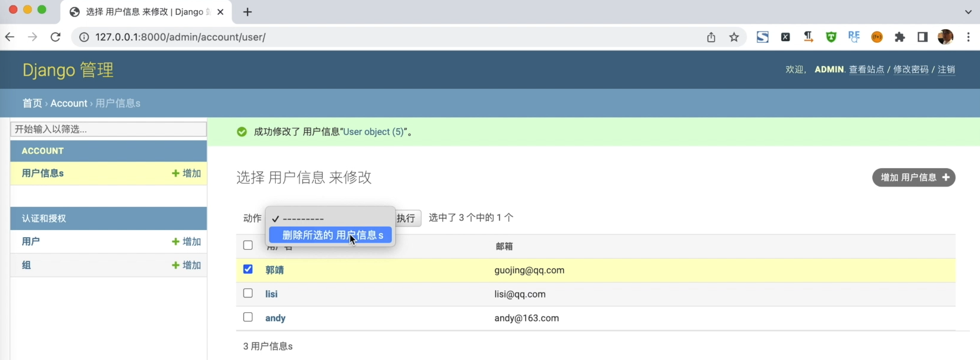980x360 pixels.
Task: Sort by the 邮箱 column header
Action: coord(504,246)
